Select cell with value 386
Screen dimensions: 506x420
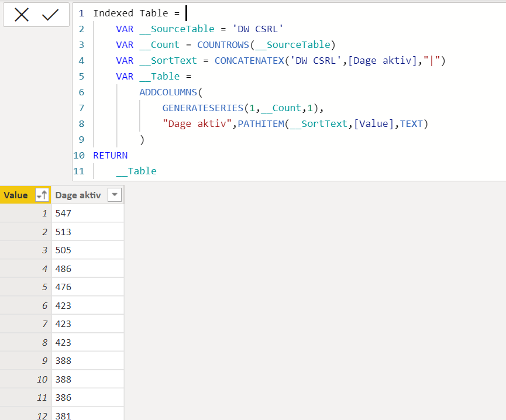point(88,398)
